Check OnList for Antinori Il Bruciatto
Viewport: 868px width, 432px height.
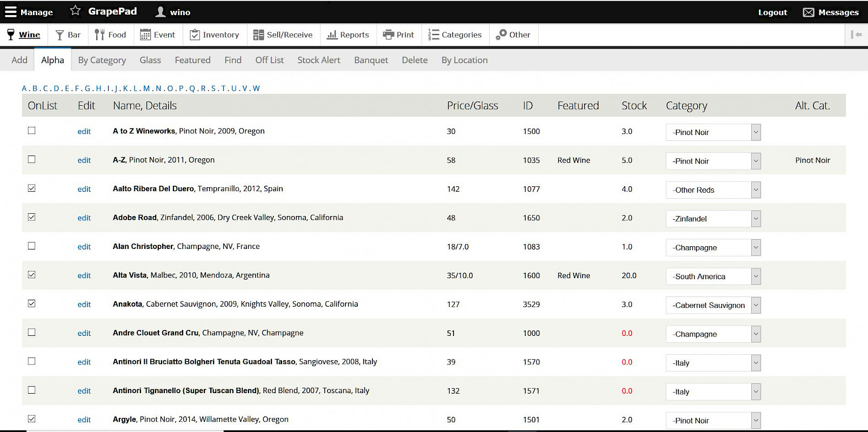31,361
